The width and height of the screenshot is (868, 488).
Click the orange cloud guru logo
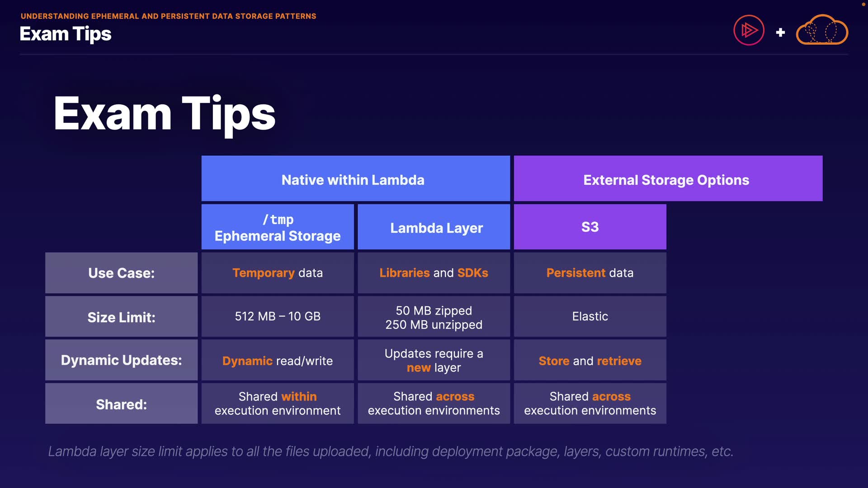821,31
